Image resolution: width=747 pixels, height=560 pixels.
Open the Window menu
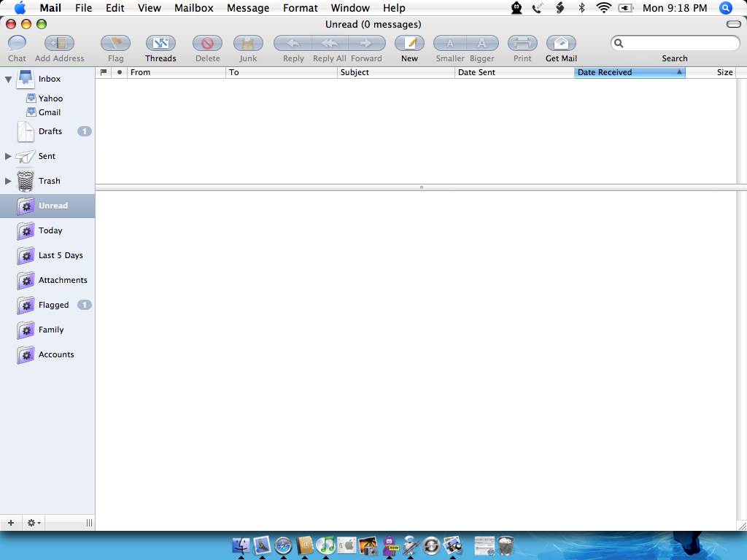[x=350, y=8]
